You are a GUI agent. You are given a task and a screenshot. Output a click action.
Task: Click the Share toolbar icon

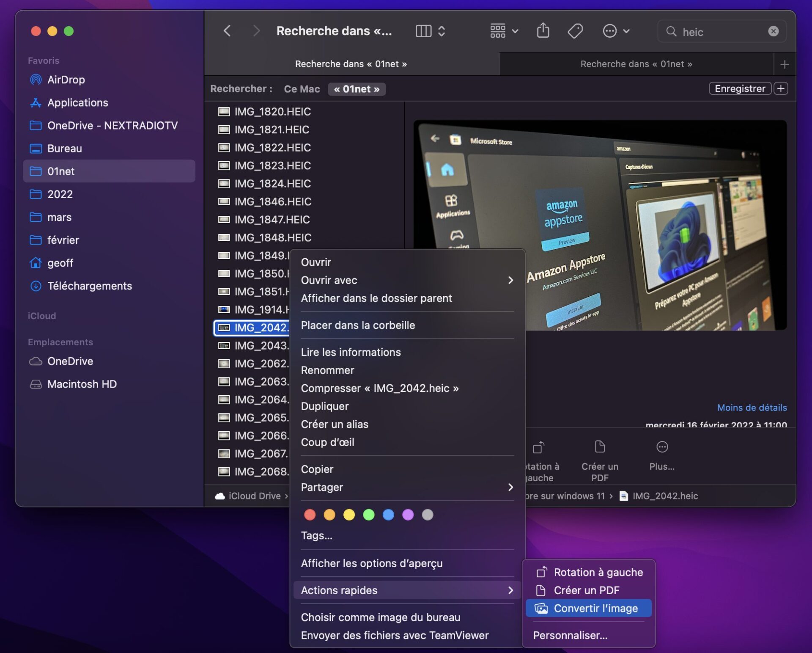coord(543,30)
